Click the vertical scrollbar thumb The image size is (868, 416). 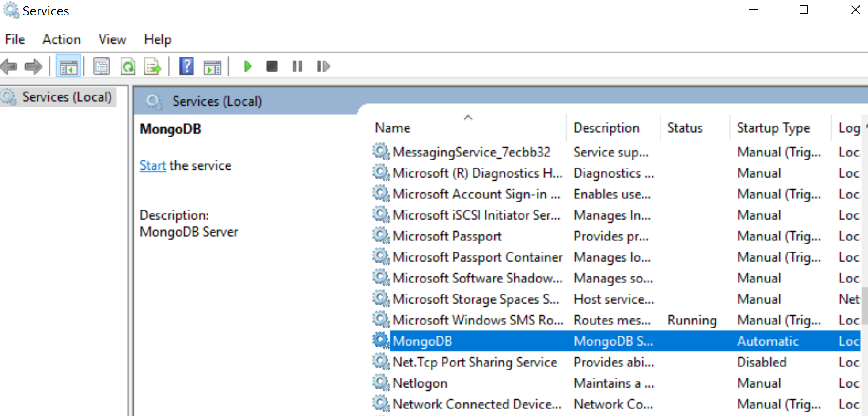pyautogui.click(x=865, y=306)
